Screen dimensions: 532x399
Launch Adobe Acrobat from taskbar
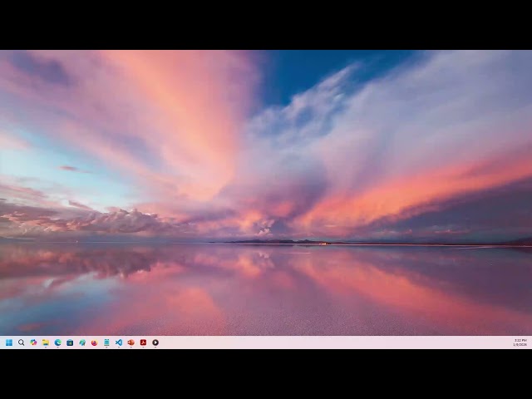coord(143,342)
